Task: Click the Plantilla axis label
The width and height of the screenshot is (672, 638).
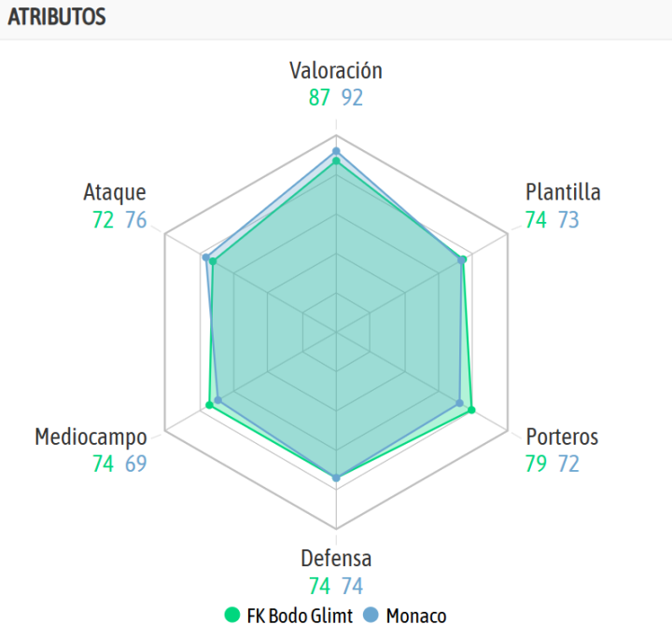Action: 563,192
